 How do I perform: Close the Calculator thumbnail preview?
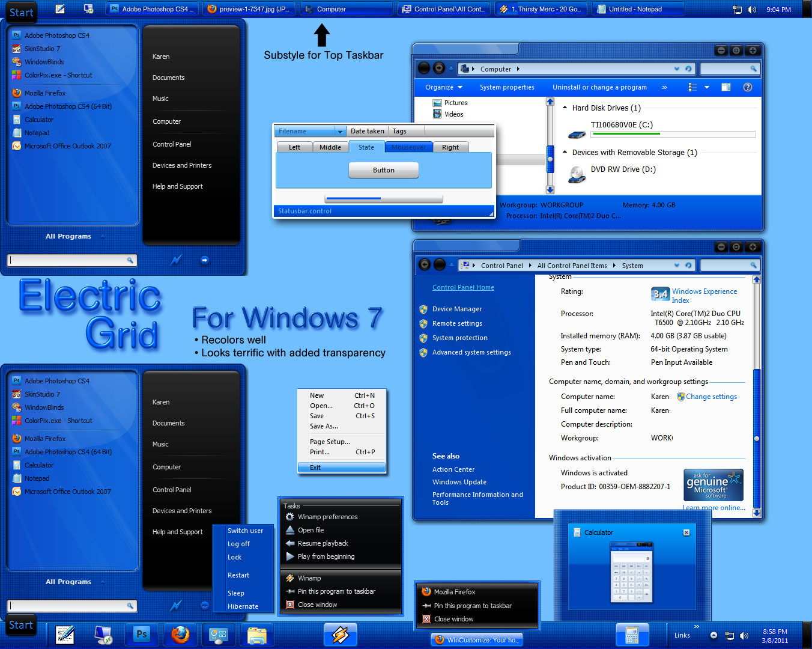tap(686, 532)
